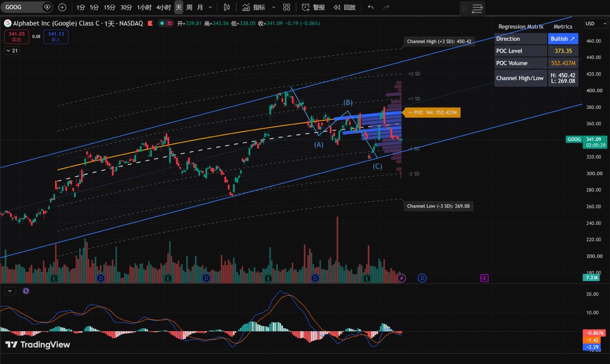Image resolution: width=610 pixels, height=364 pixels.
Task: Click the 341.05 卖出 sell button
Action: (x=17, y=37)
